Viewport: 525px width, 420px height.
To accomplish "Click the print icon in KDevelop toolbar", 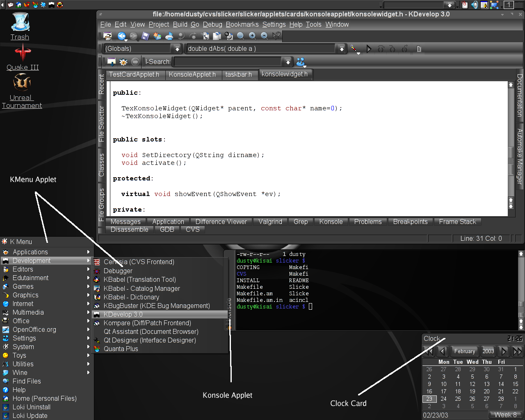I will point(169,36).
